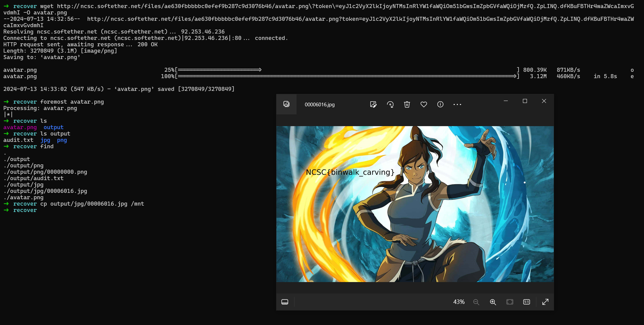This screenshot has width=644, height=325.
Task: Zoom out with the magnifier minus icon
Action: pos(476,302)
